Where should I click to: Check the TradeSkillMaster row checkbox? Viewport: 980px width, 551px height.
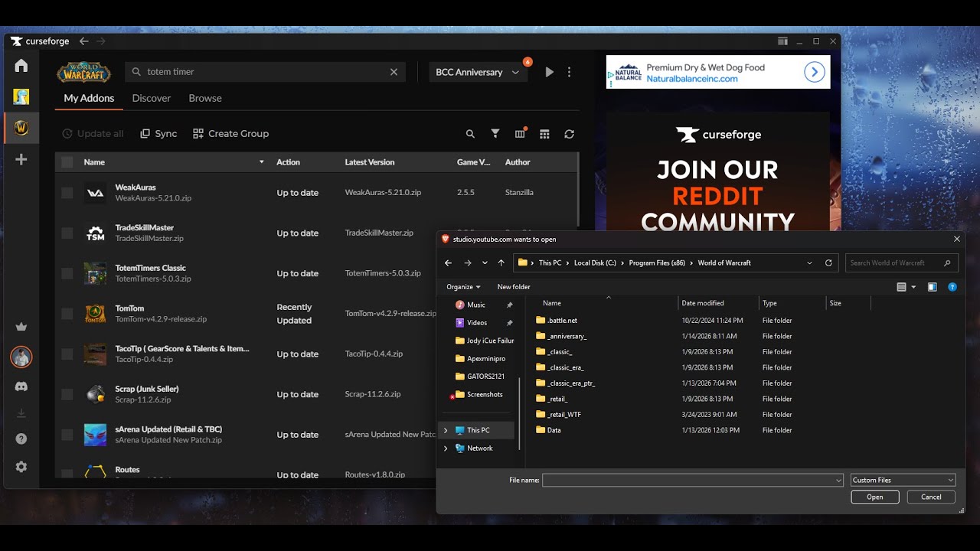tap(67, 233)
